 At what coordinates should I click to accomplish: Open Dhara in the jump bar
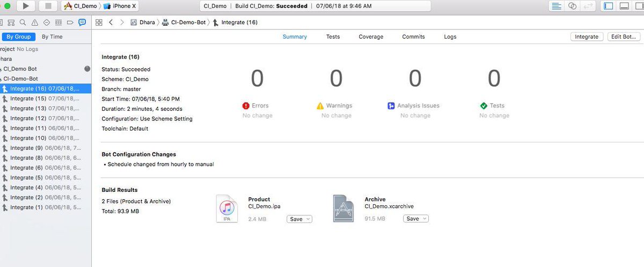coord(142,23)
